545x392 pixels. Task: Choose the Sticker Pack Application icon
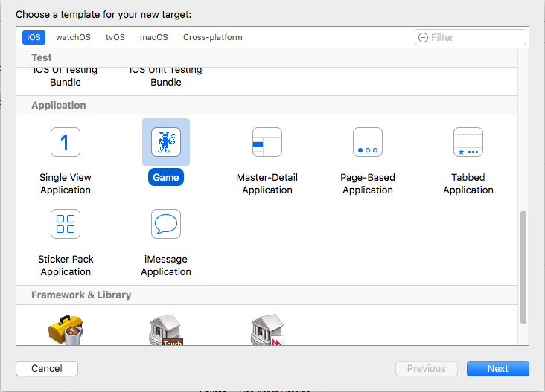[66, 224]
